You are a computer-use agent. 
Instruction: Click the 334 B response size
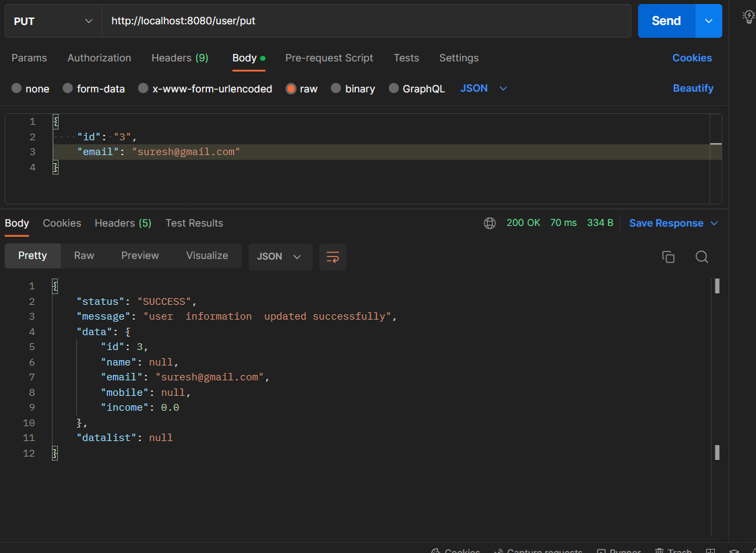(600, 223)
